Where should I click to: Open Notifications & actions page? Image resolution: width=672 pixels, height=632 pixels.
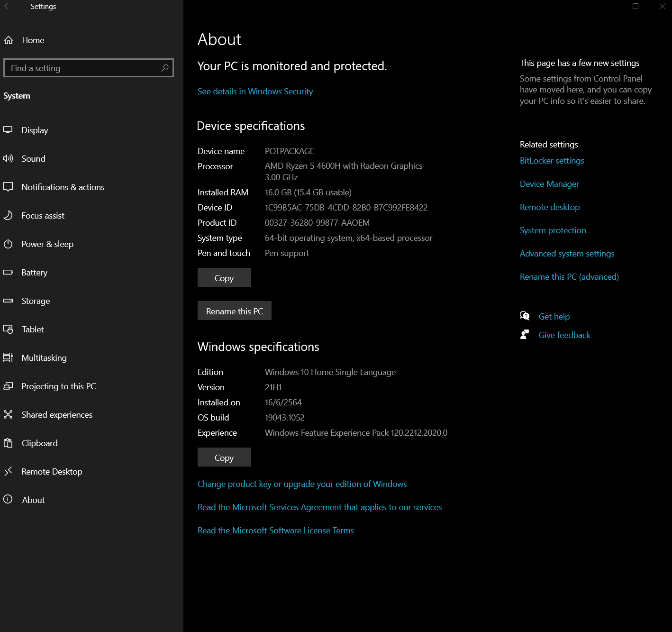[91, 187]
